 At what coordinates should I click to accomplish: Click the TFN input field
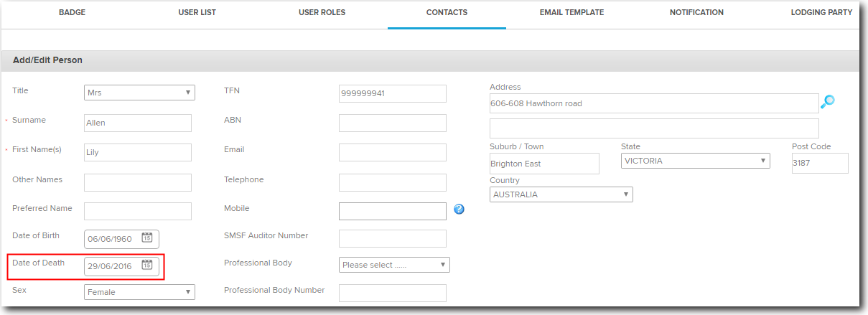(392, 93)
